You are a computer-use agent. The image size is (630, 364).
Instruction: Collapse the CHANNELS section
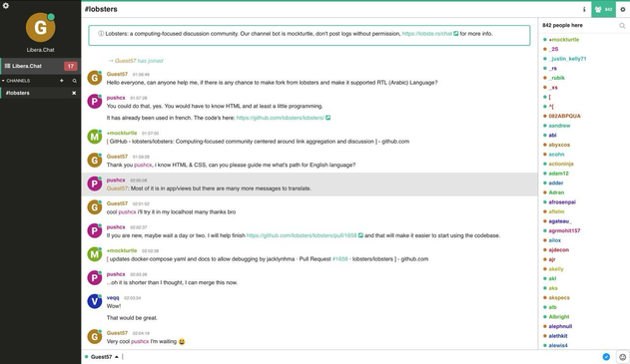point(16,81)
